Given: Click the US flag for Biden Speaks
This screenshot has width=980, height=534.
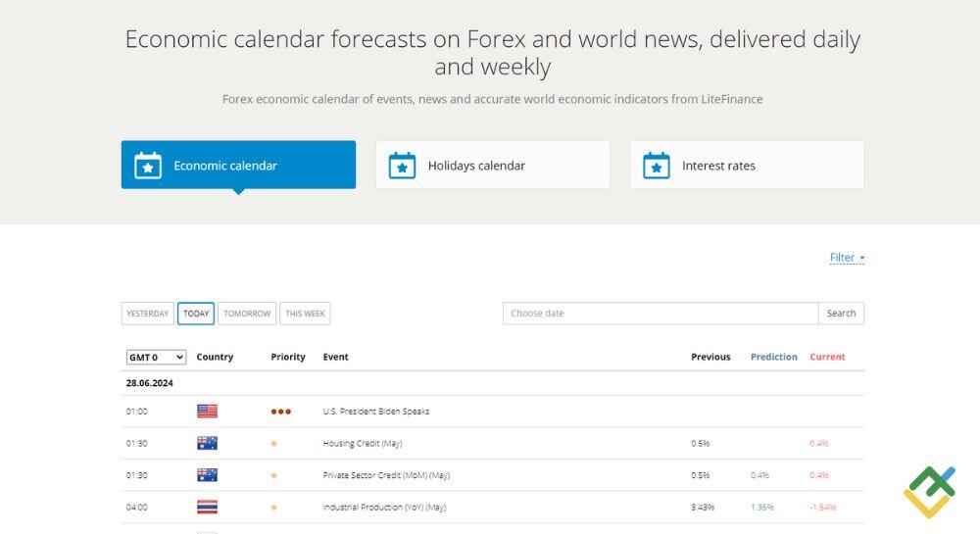Looking at the screenshot, I should pos(207,412).
